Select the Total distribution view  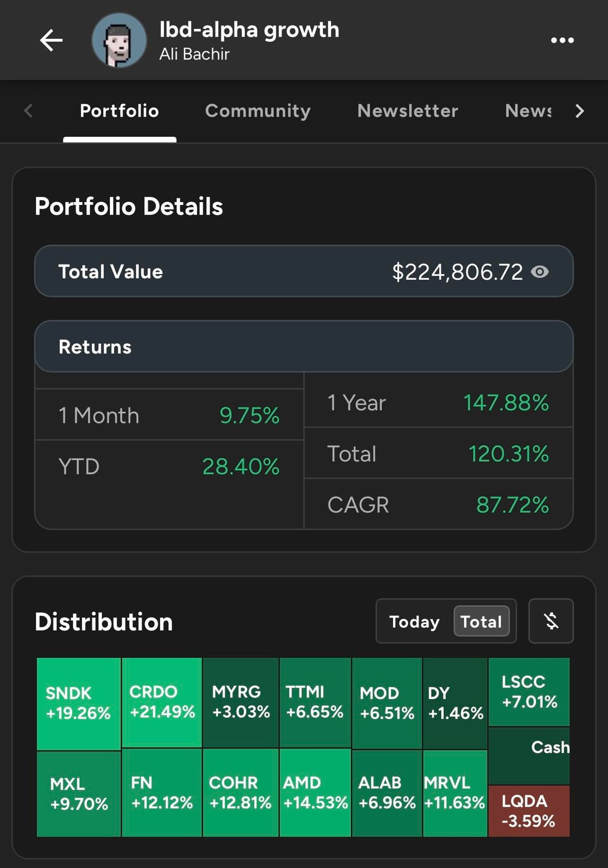[x=481, y=621]
